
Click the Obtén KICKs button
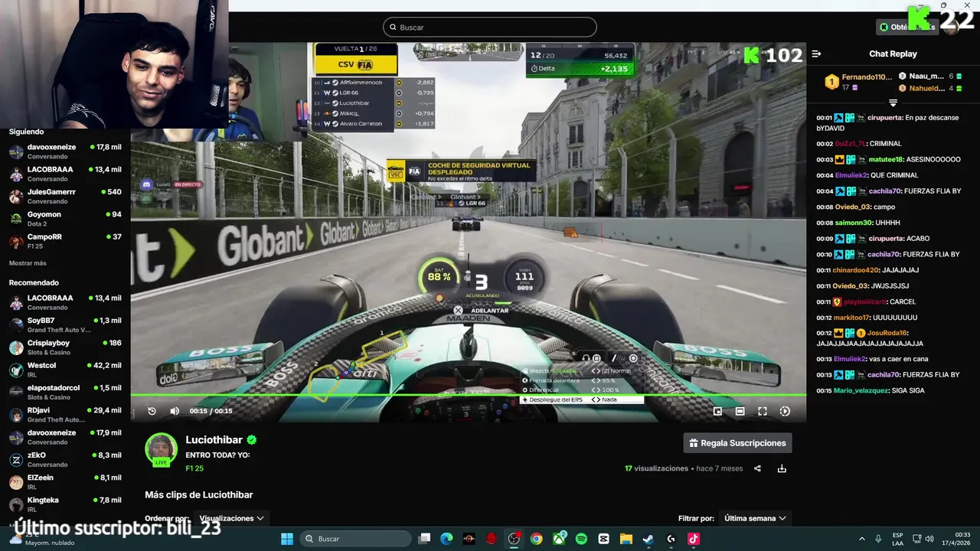[x=907, y=27]
